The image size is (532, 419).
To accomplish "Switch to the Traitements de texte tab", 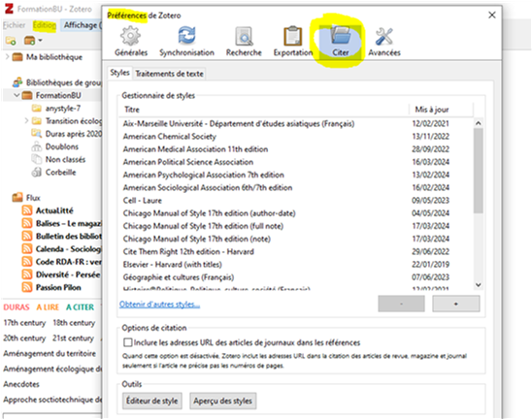I will (169, 74).
